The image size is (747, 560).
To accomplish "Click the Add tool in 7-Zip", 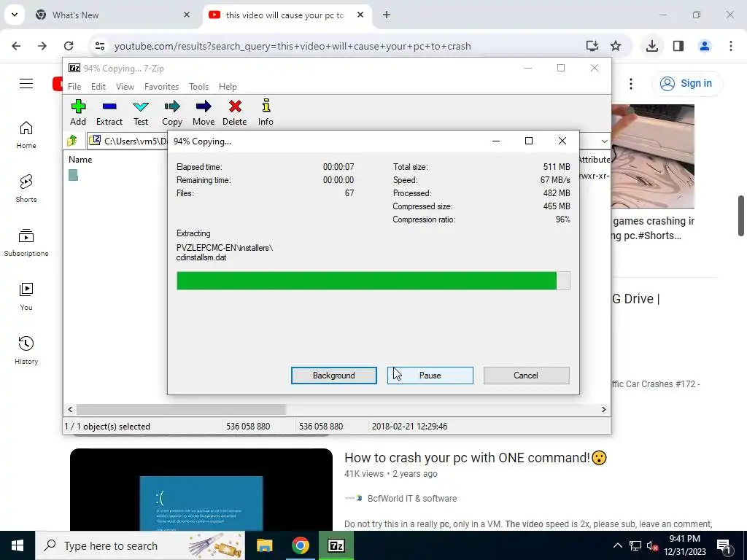I will [x=78, y=112].
